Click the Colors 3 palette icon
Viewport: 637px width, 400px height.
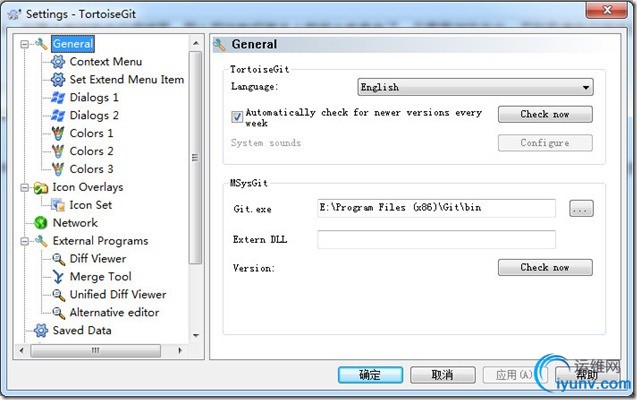(58, 169)
